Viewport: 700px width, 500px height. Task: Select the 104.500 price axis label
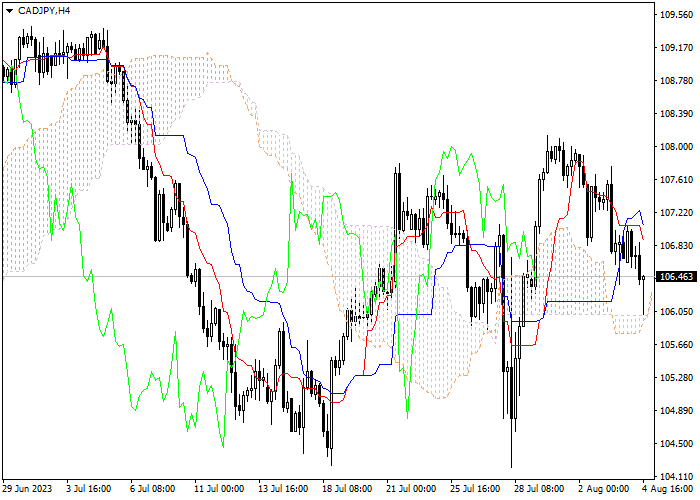coord(676,444)
